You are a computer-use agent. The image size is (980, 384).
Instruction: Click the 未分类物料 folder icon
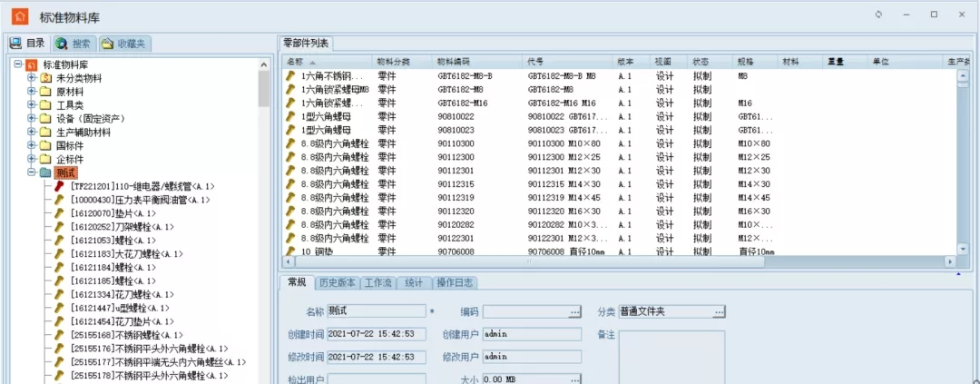[x=45, y=78]
